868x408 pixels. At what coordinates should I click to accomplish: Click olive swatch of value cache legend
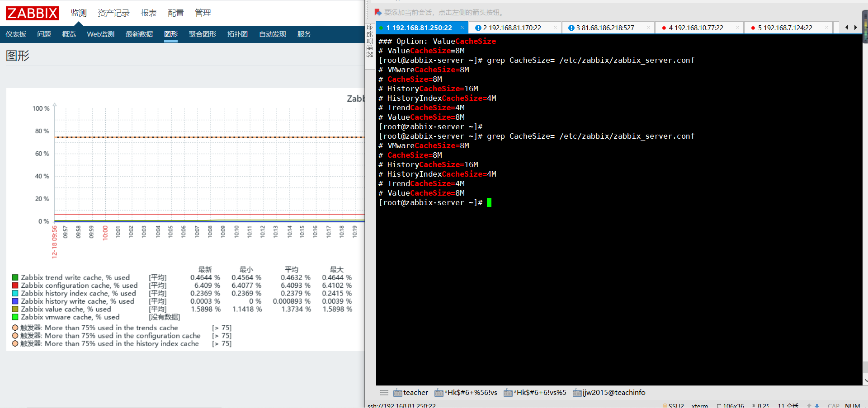(15, 309)
